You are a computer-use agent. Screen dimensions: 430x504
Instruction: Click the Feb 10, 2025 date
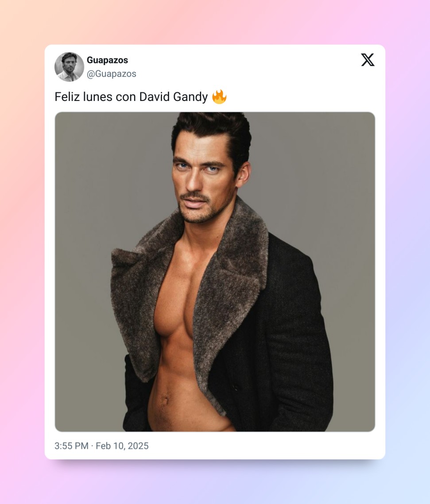click(122, 446)
